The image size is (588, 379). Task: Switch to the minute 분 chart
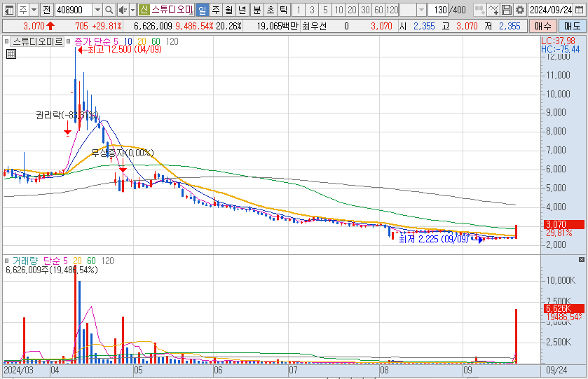tap(257, 10)
